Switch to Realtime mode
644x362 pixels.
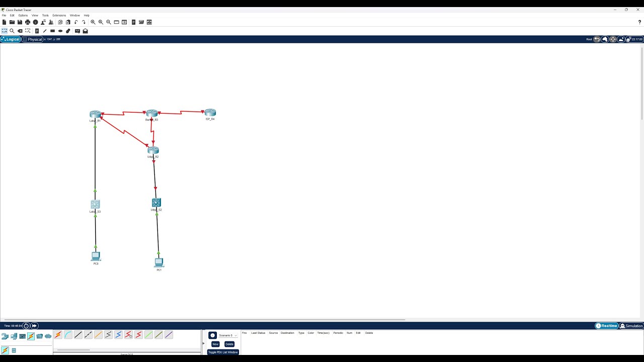click(x=606, y=326)
